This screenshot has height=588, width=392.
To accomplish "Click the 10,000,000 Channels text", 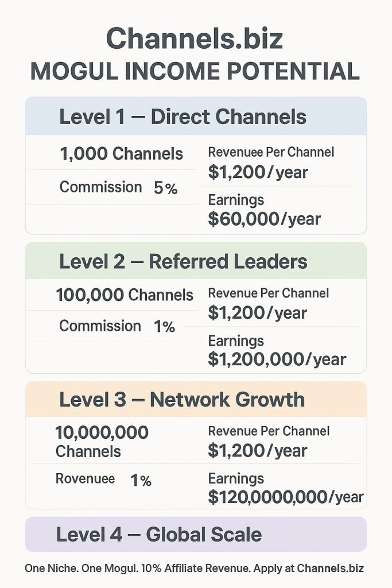I will [102, 441].
